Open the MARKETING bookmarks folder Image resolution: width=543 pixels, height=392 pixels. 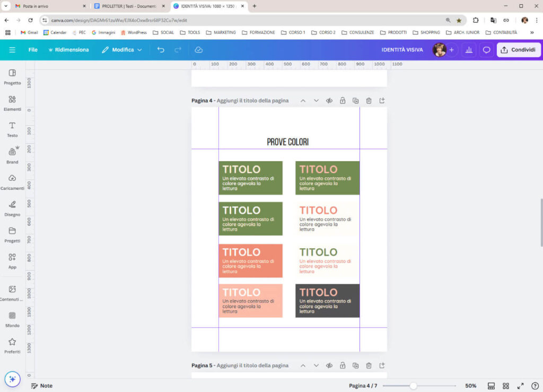click(x=221, y=32)
